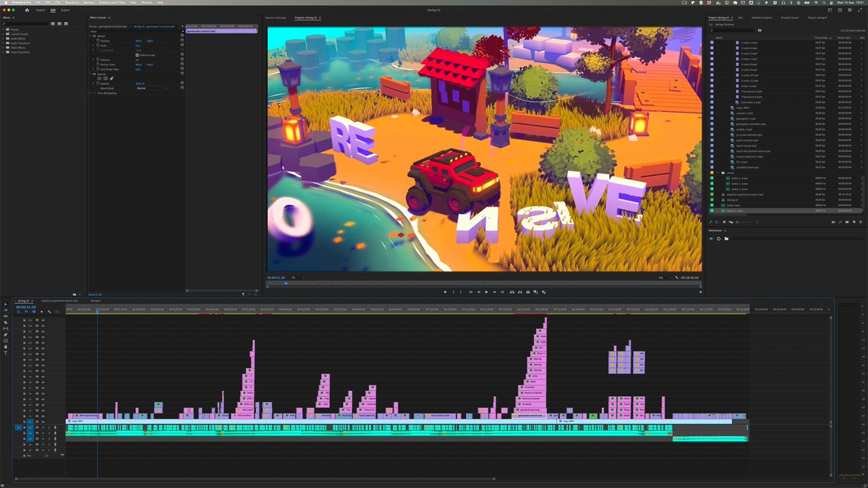Select the Pen tool in Tools panel
Viewport: 868px width, 488px height.
pyautogui.click(x=6, y=335)
